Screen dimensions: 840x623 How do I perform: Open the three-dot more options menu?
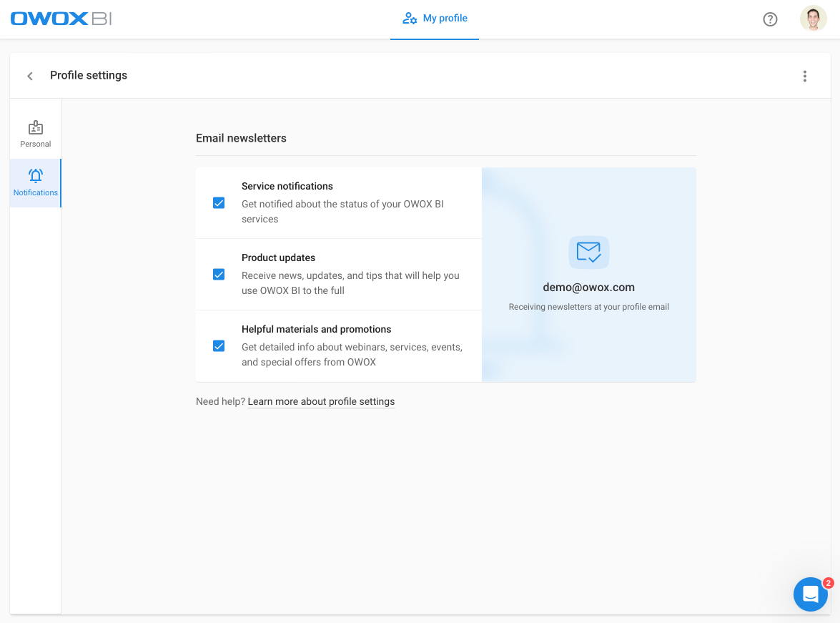click(804, 76)
